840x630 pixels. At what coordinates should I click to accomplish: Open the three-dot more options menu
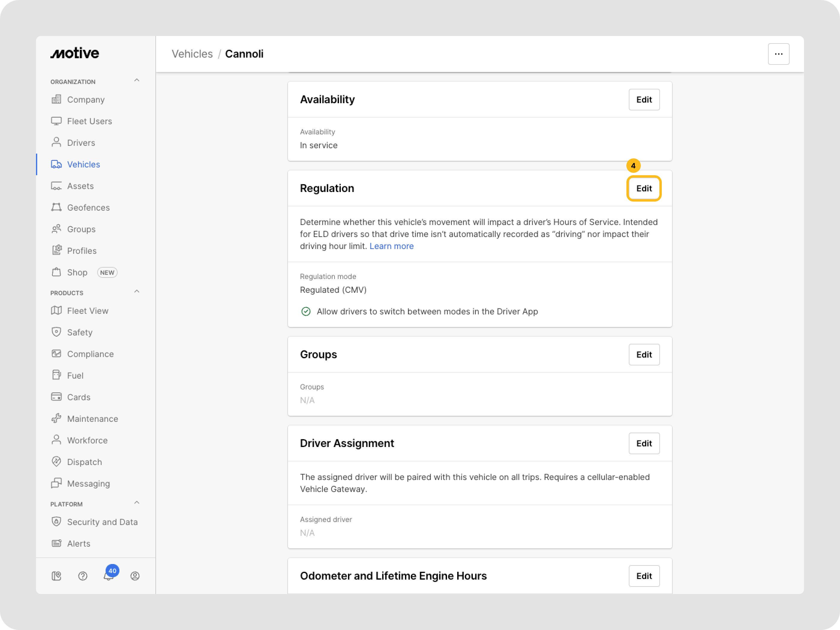click(778, 54)
